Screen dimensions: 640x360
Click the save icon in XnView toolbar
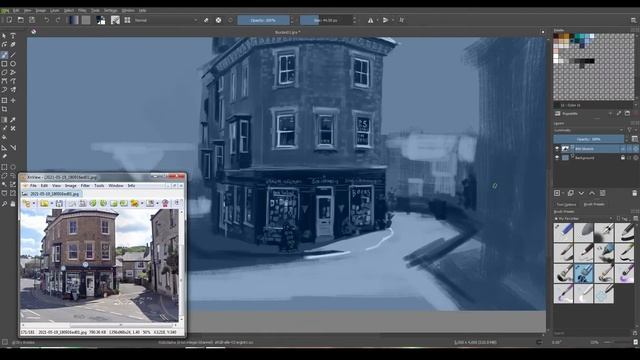coord(59,203)
